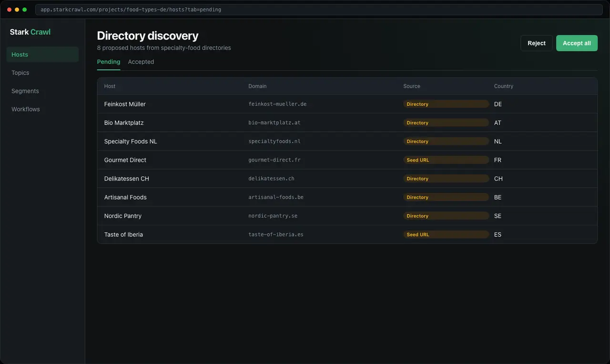Click country code DE

point(498,104)
